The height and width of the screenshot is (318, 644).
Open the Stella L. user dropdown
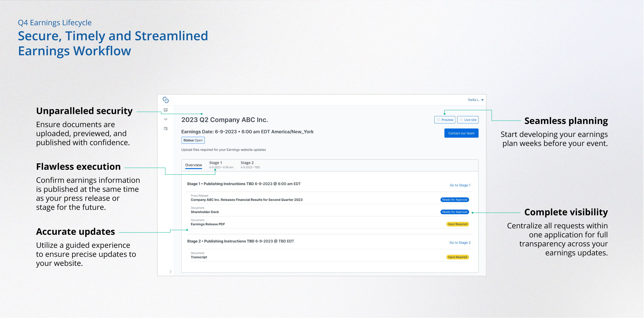coord(475,100)
